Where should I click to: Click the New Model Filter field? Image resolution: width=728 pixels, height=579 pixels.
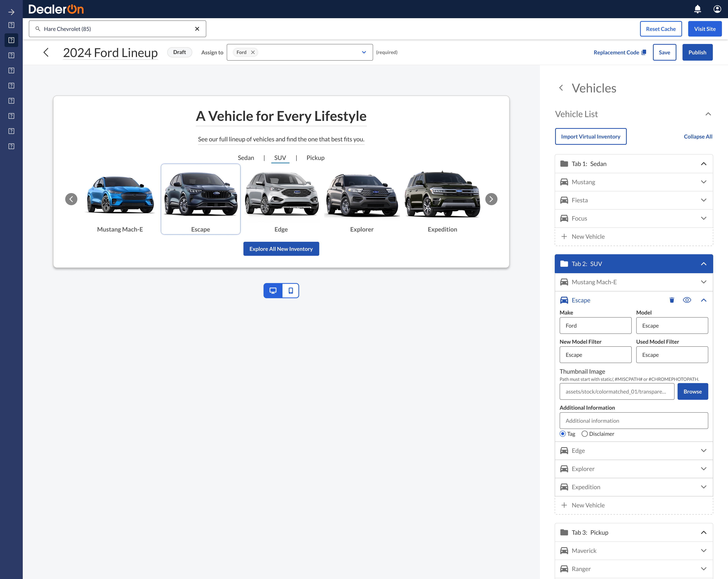point(595,355)
